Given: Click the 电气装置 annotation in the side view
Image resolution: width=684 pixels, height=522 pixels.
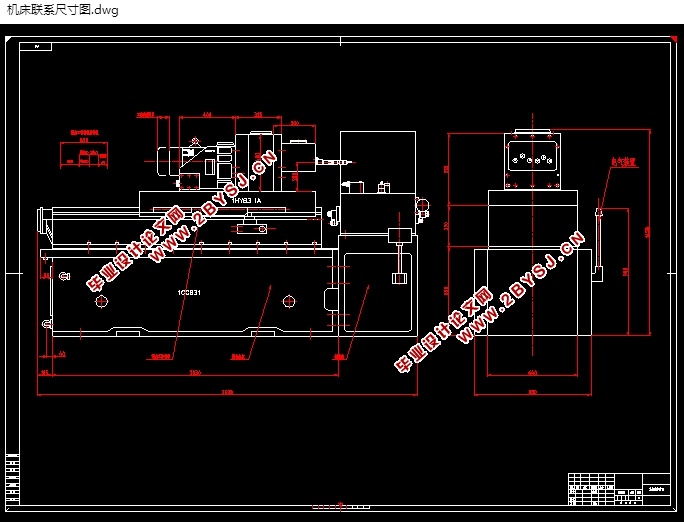Looking at the screenshot, I should click(624, 162).
